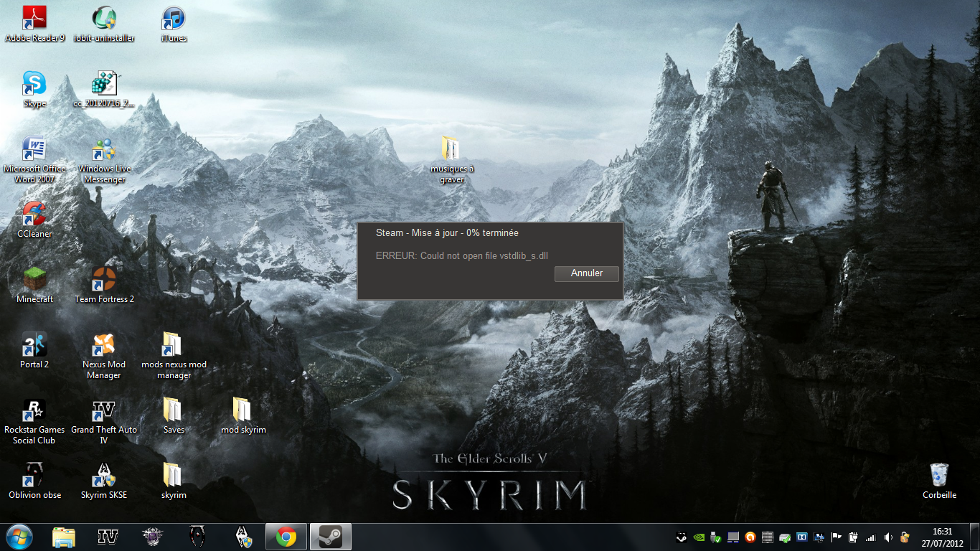Launch Oblivion from the taskbar pin
Viewport: 980px width, 551px height.
197,537
